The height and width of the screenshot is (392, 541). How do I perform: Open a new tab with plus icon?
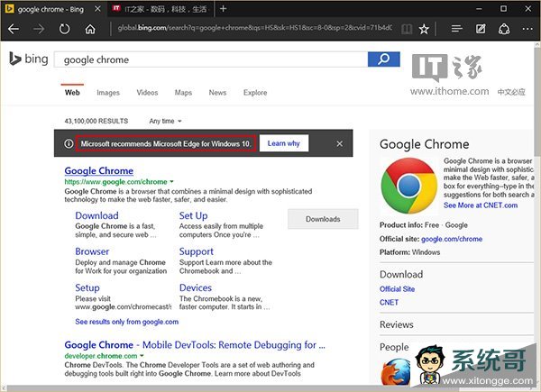coord(224,9)
